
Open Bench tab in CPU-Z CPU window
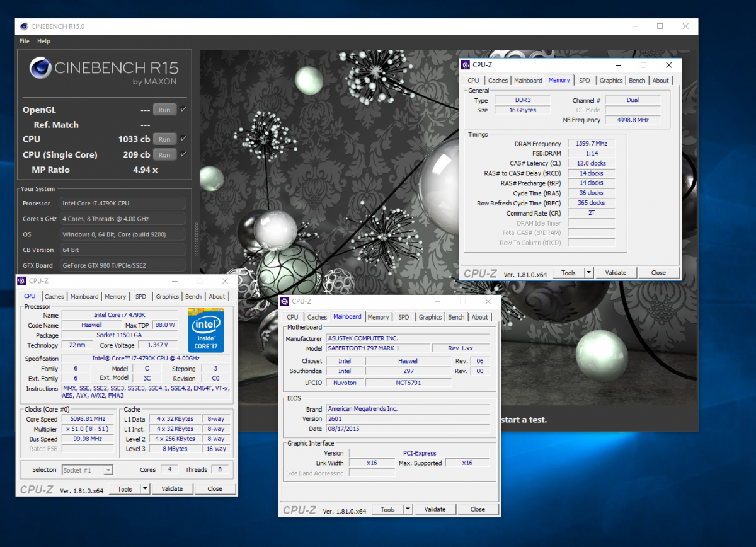(x=193, y=297)
